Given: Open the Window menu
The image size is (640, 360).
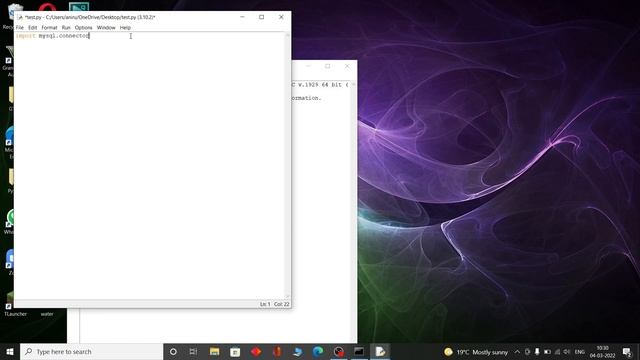Looking at the screenshot, I should (x=106, y=27).
